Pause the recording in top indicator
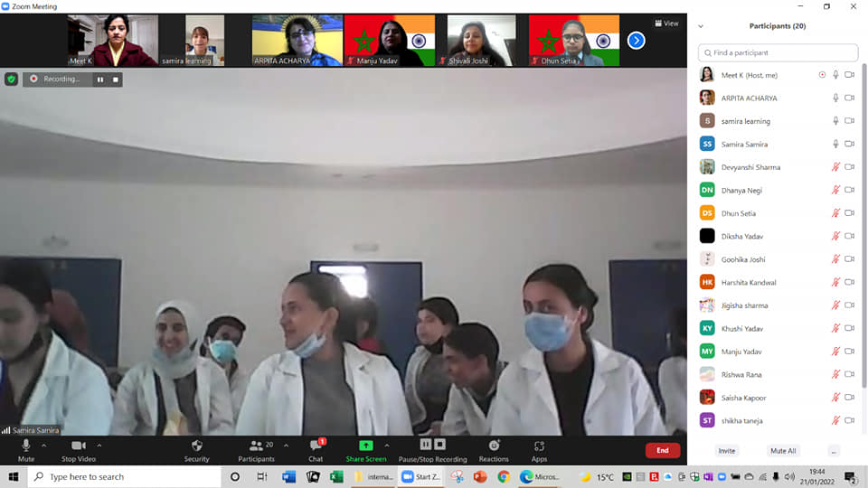Viewport: 868px width, 488px height. click(x=100, y=80)
